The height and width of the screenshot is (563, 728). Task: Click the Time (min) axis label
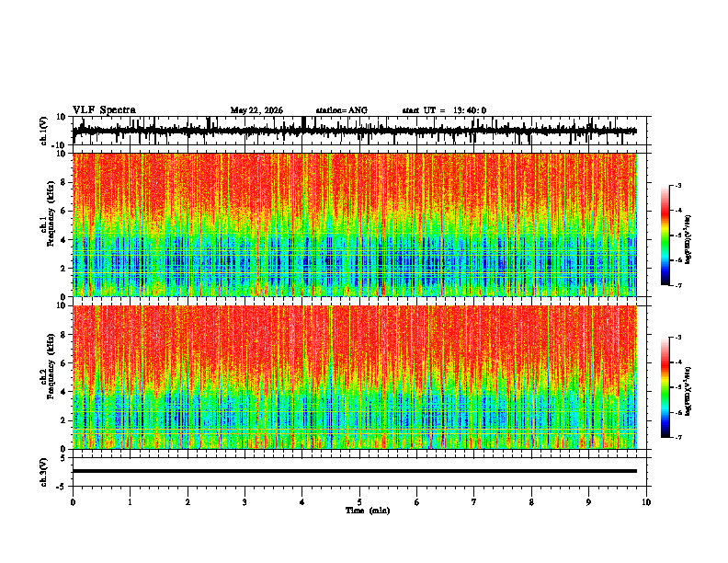coord(368,511)
